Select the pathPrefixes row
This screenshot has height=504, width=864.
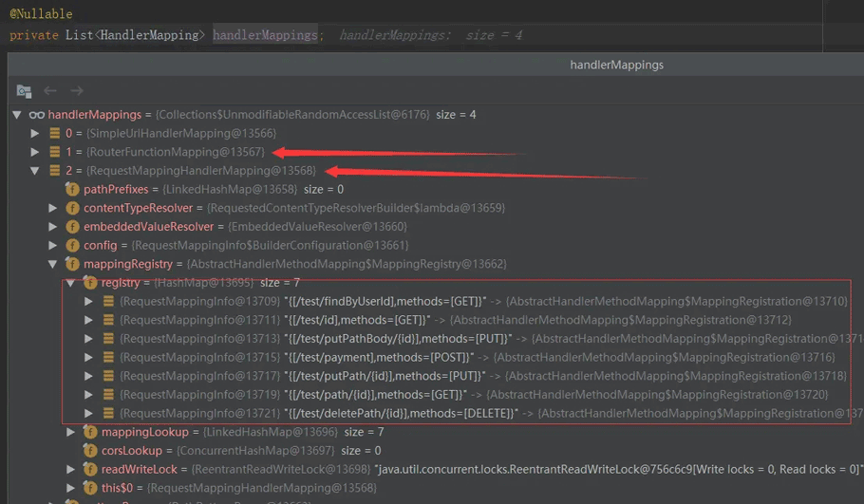coord(436,190)
